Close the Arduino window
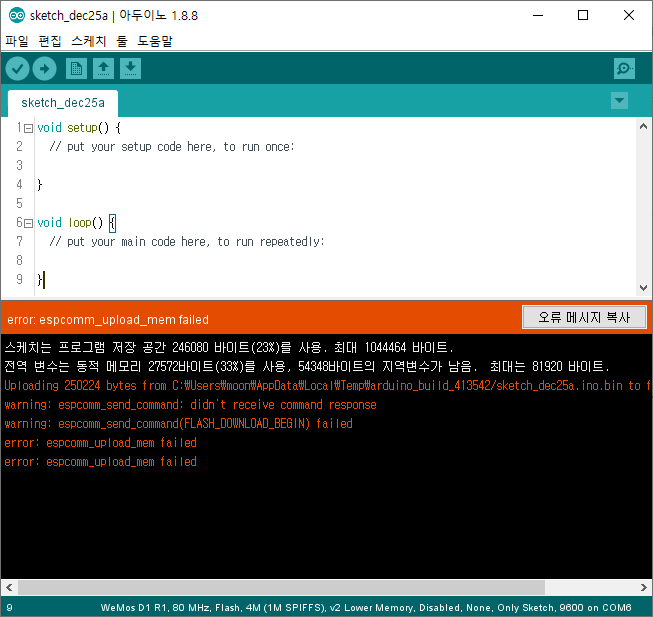The image size is (653, 617). point(629,15)
